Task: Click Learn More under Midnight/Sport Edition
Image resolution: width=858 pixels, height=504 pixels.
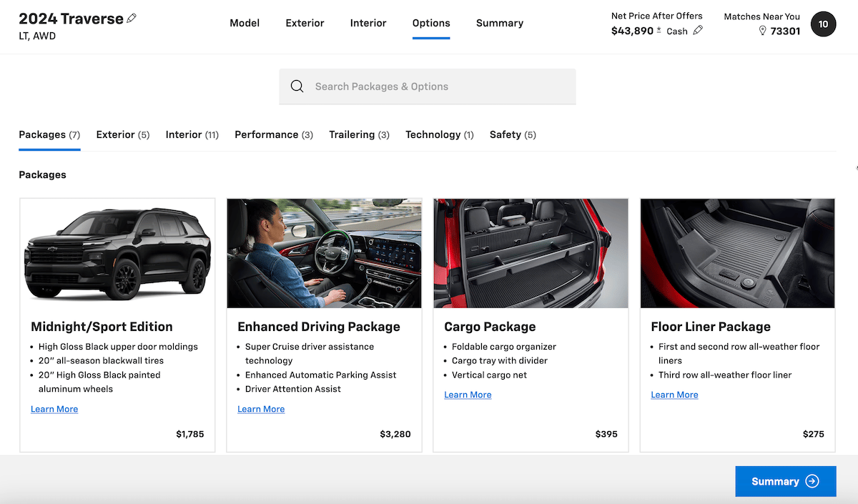Action: point(54,409)
